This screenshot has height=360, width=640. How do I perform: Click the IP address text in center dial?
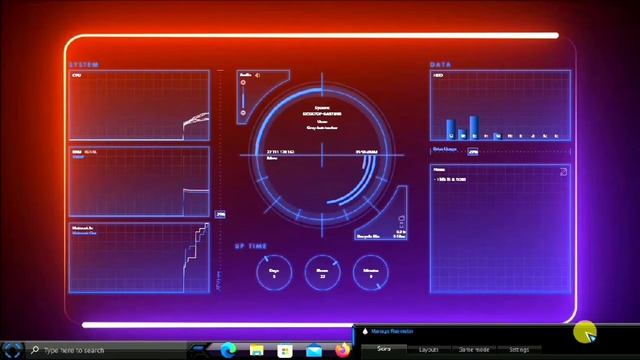click(x=280, y=152)
